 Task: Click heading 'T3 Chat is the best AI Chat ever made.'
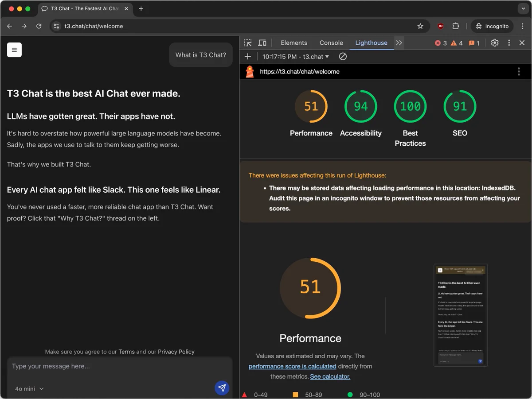click(x=94, y=93)
